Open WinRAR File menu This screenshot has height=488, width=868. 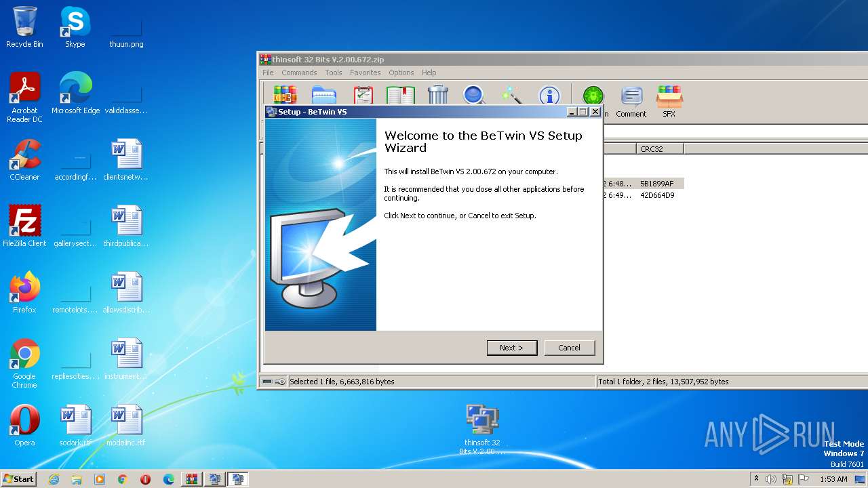(268, 73)
